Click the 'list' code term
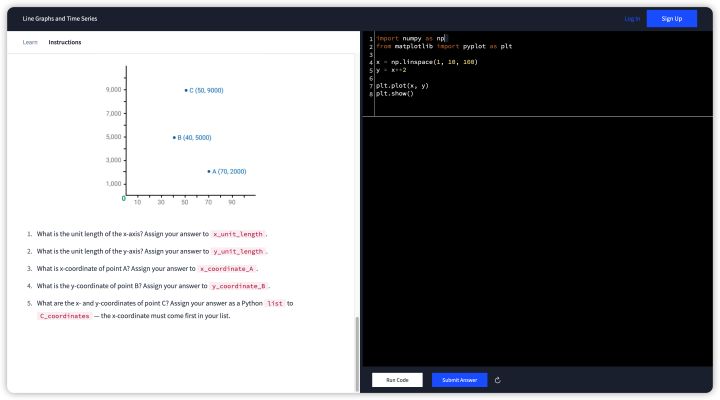 (275, 304)
